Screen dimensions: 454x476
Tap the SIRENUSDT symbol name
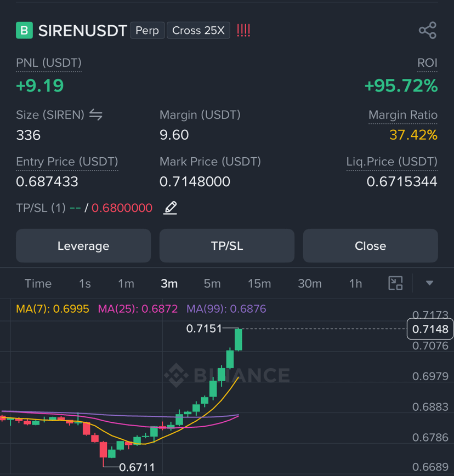pyautogui.click(x=83, y=31)
